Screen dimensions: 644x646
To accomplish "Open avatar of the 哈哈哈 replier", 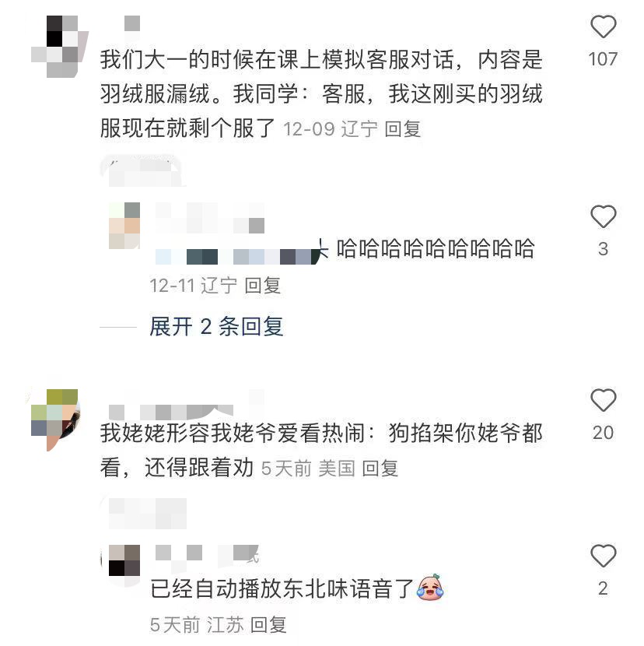I will click(124, 226).
